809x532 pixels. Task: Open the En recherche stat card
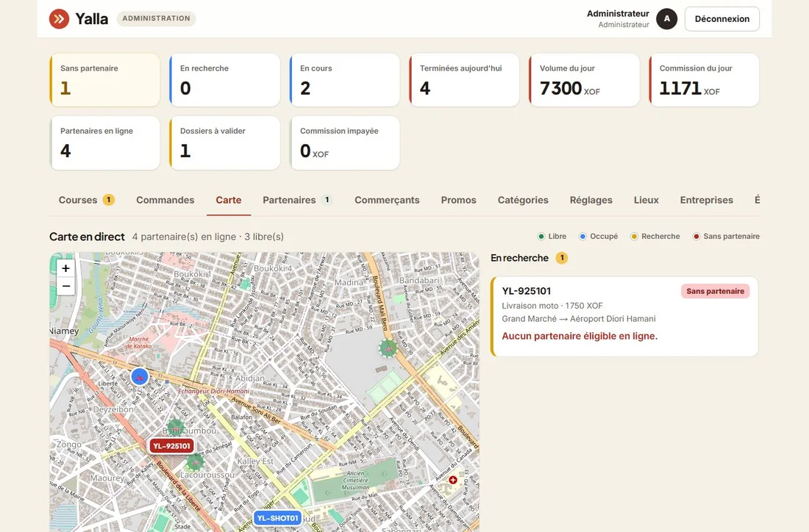click(224, 80)
